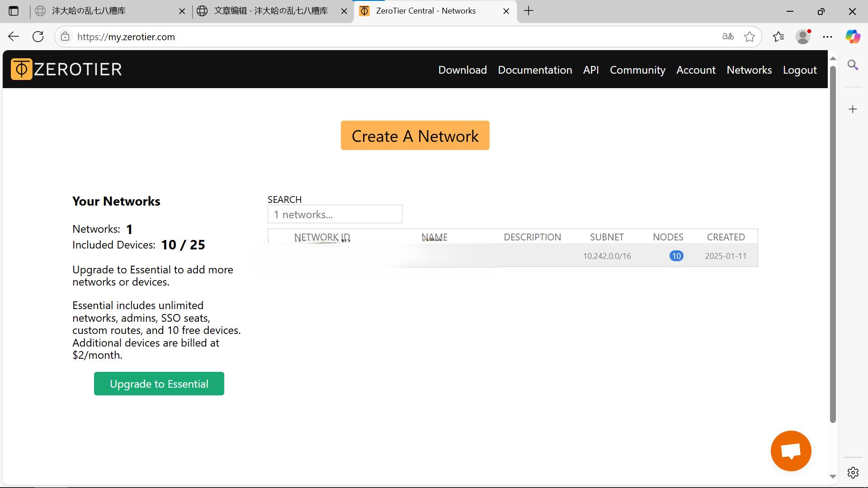
Task: Select the ZeroTier Central - Networks tab
Action: (435, 11)
